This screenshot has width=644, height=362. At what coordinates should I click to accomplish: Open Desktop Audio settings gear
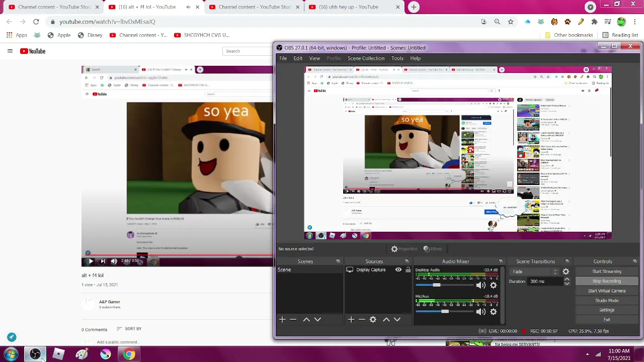(493, 285)
